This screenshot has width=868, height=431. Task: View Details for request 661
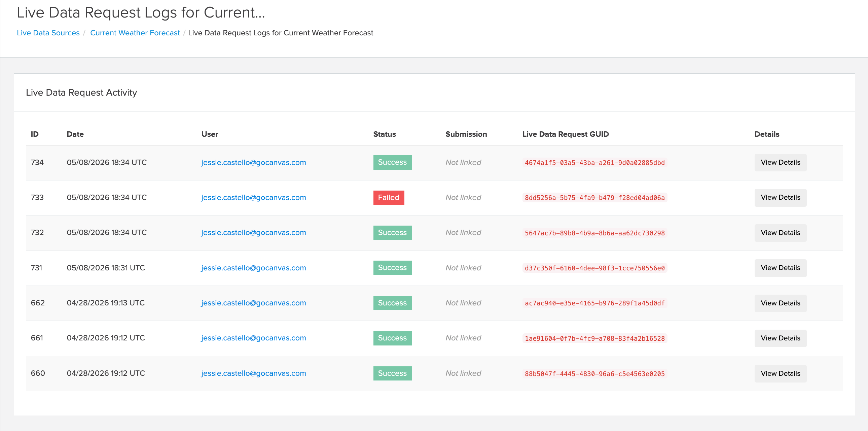(780, 338)
